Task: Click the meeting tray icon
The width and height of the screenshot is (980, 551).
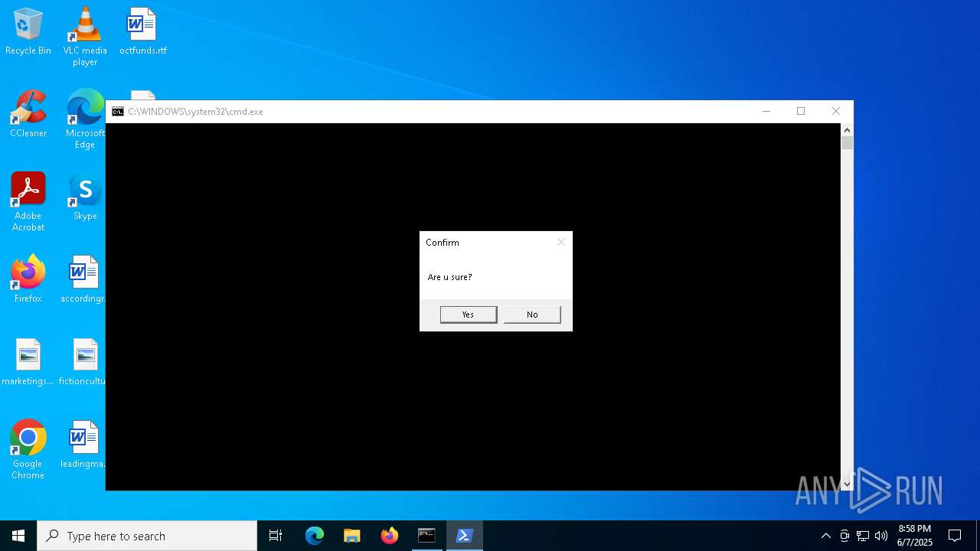Action: pos(844,536)
